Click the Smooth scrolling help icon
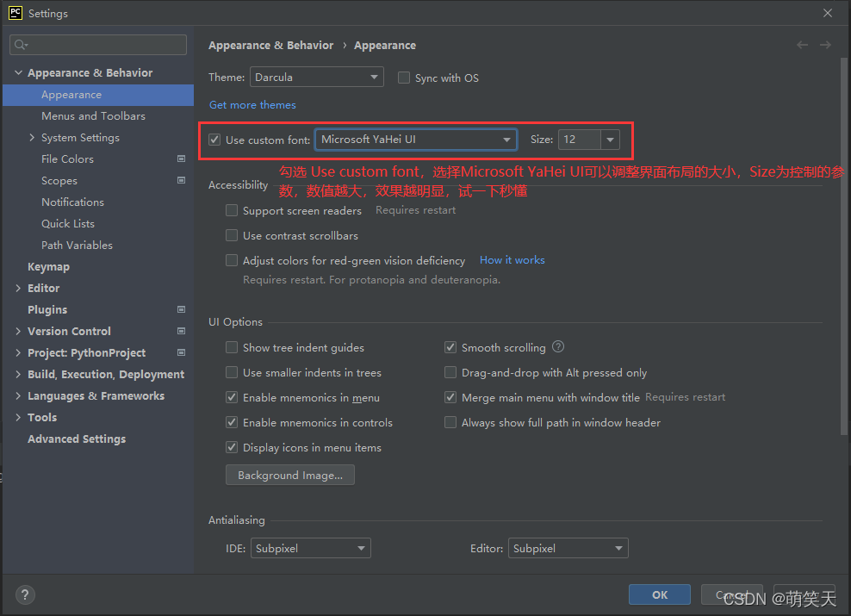851x616 pixels. [558, 347]
